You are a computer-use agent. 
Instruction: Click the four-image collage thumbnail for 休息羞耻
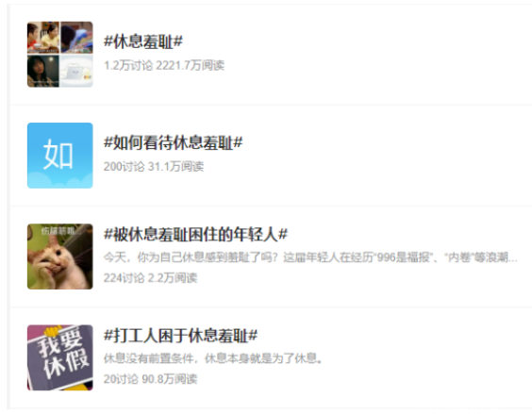pos(60,55)
